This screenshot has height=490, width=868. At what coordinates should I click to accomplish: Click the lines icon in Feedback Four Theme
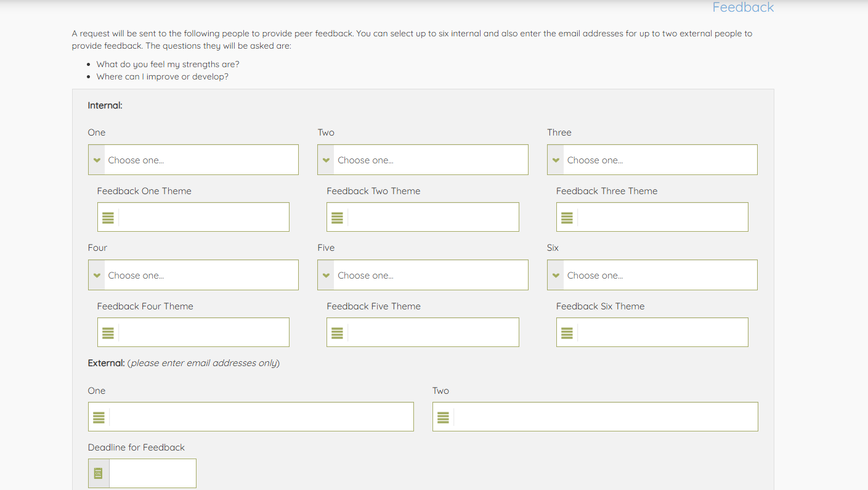click(108, 333)
